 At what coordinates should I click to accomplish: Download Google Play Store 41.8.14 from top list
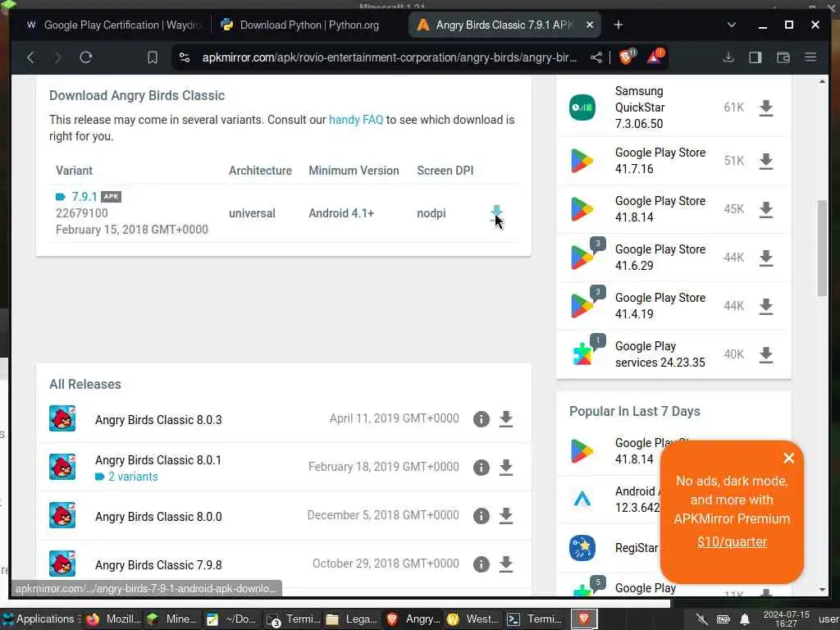click(766, 209)
